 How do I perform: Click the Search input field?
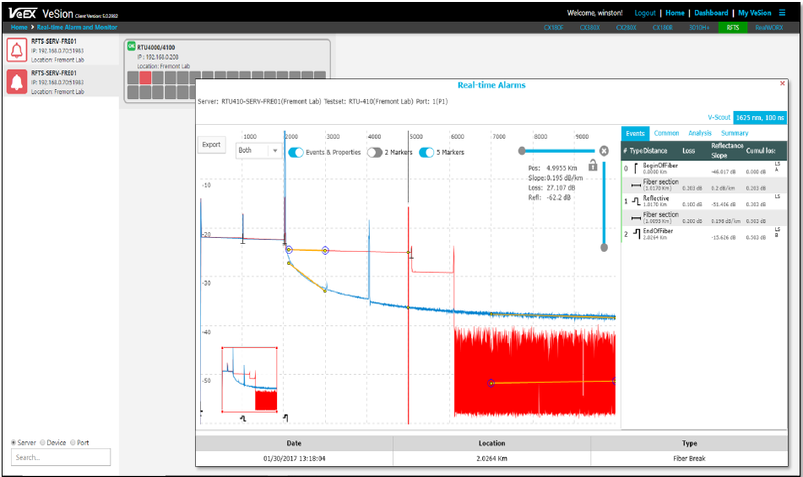[60, 458]
